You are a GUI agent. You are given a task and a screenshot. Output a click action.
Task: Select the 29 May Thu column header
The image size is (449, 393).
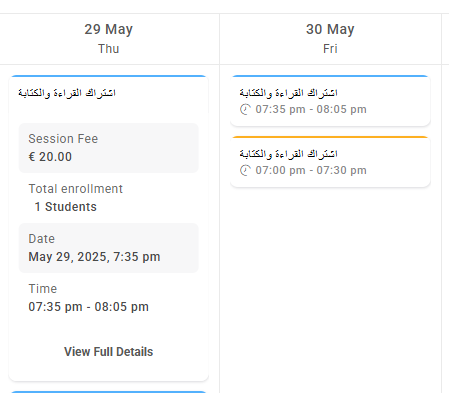click(109, 39)
